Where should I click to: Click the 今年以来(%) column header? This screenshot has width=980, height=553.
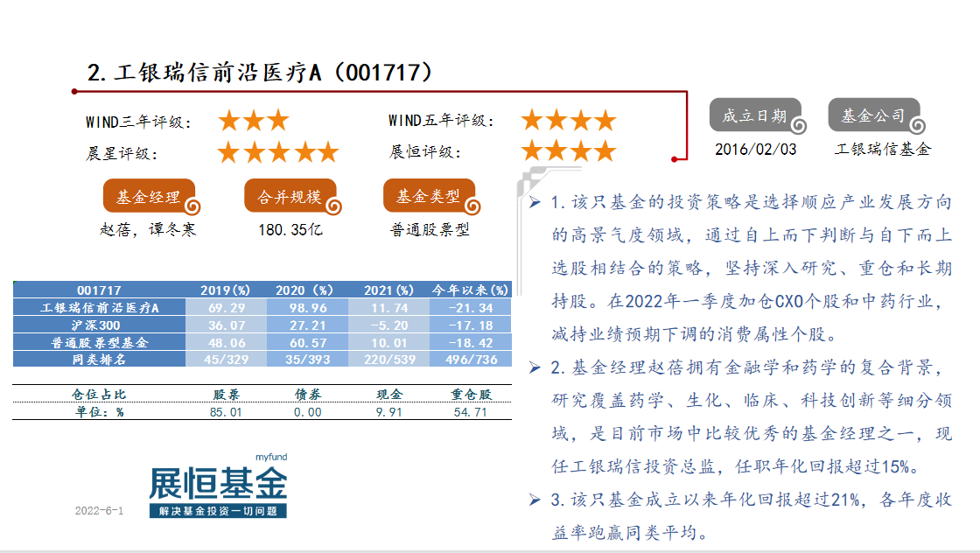(x=471, y=290)
